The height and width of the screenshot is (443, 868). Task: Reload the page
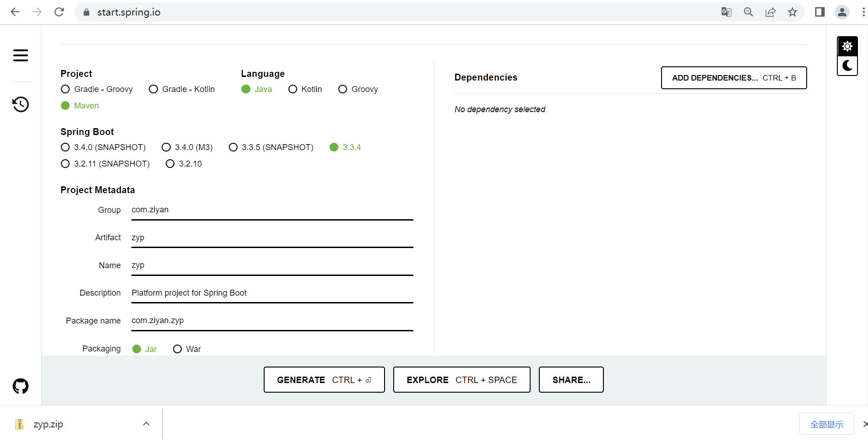[x=59, y=12]
